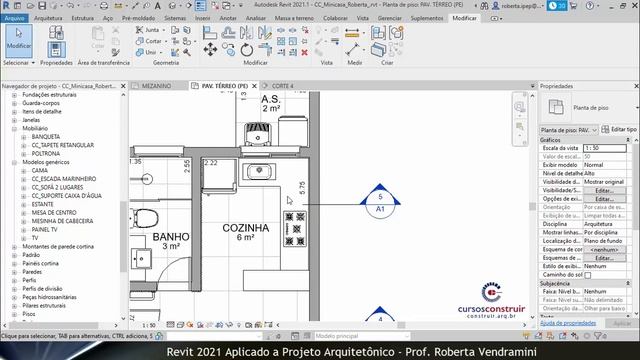Click the red X Delete tool
This screenshot has width=640, height=360.
coord(304,52)
